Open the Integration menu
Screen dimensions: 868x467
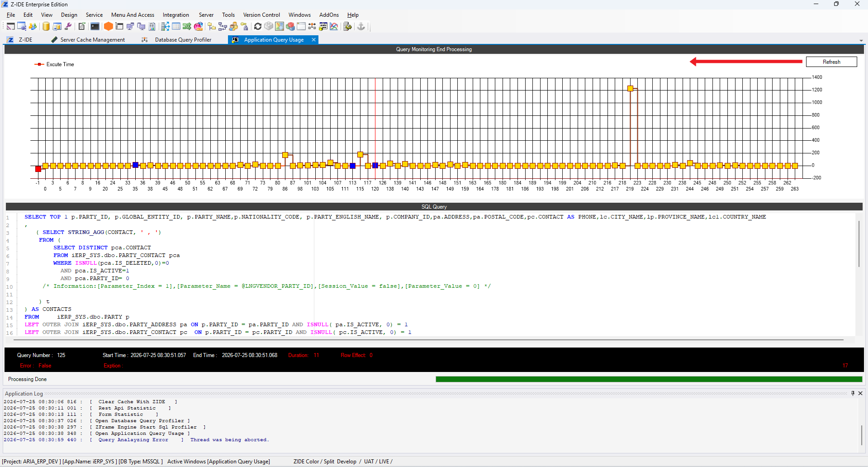pos(176,15)
